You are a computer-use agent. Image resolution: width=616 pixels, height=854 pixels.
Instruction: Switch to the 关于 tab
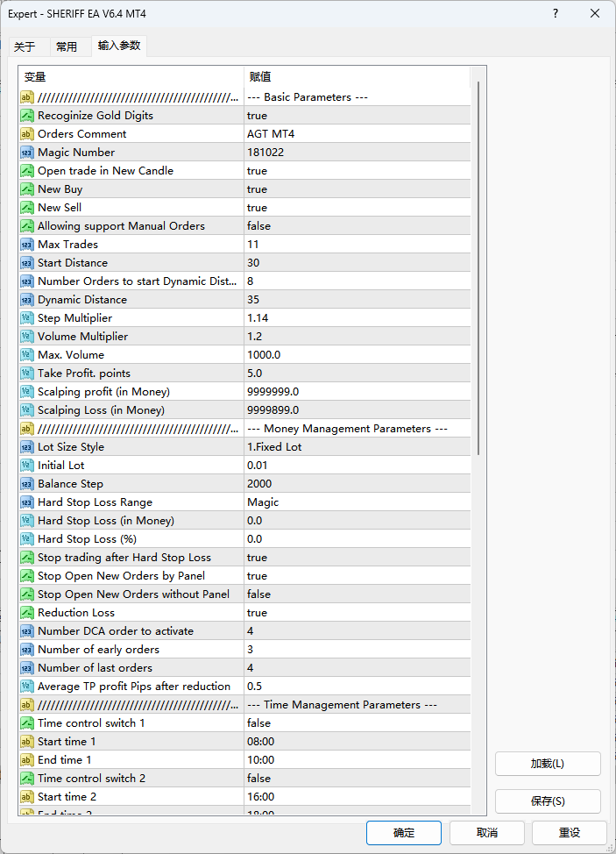tap(25, 46)
